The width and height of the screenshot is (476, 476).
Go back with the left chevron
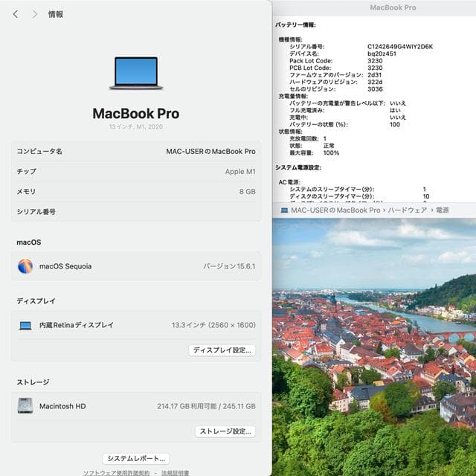click(16, 14)
